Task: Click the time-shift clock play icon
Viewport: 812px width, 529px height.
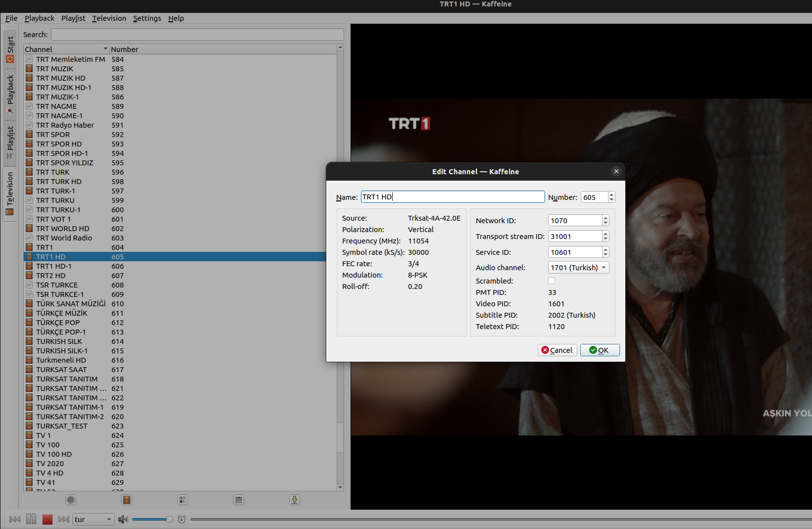Action: point(182,519)
